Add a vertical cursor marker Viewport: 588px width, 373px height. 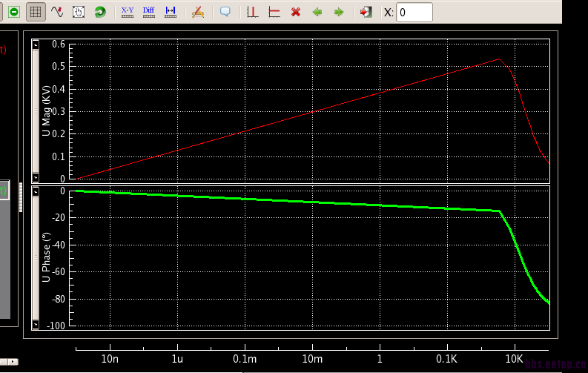252,12
